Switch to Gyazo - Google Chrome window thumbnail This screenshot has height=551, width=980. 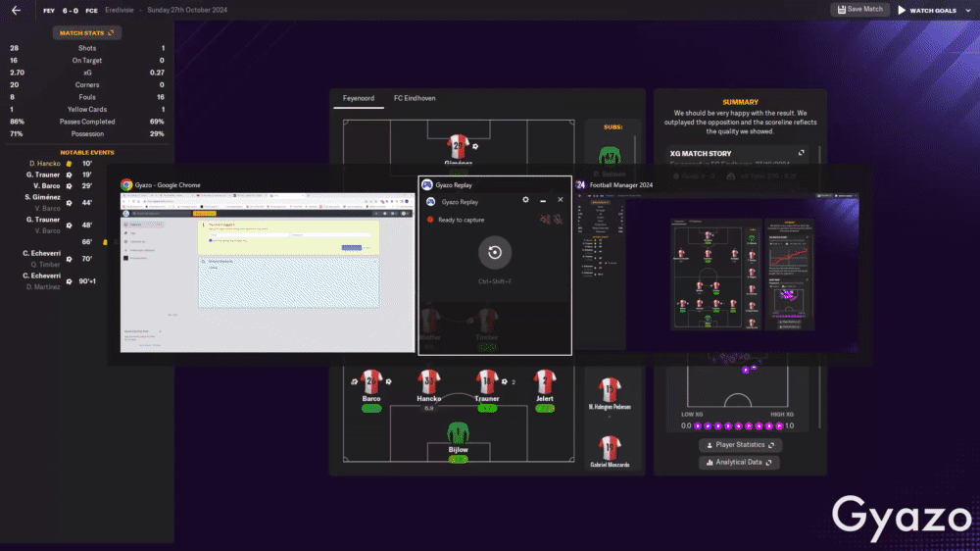[267, 273]
